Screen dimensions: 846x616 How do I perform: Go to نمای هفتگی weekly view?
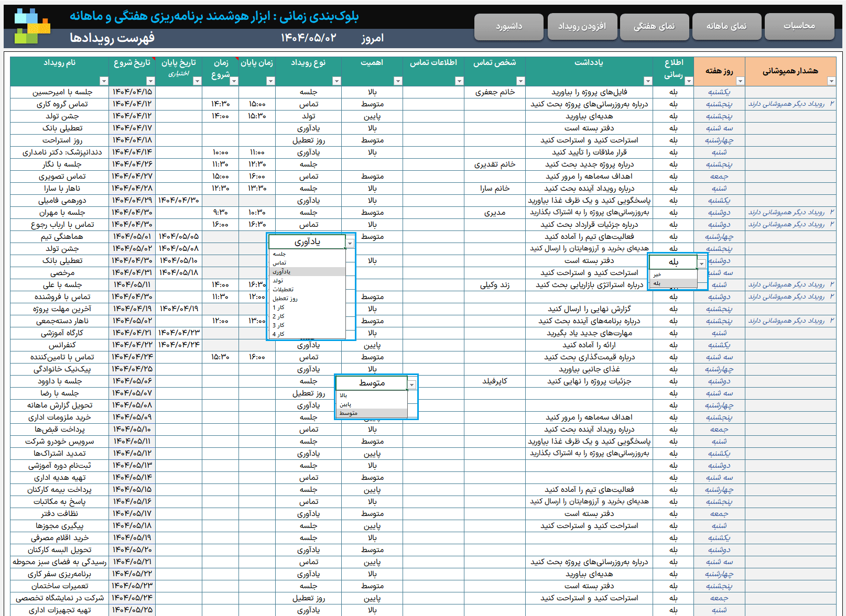point(654,26)
